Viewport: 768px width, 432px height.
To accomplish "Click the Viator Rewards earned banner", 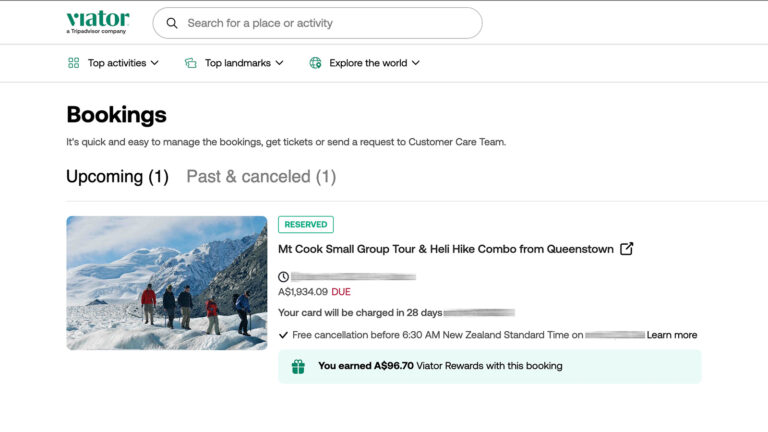I will (490, 366).
